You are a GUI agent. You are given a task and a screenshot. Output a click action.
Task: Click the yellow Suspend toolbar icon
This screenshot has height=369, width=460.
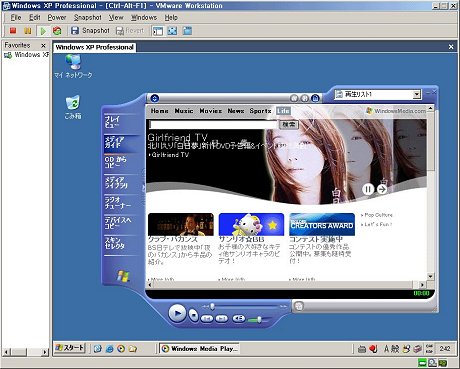[28, 31]
